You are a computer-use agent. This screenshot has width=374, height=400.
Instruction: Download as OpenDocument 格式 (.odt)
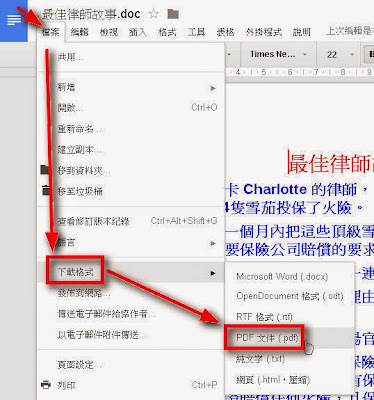pos(289,296)
